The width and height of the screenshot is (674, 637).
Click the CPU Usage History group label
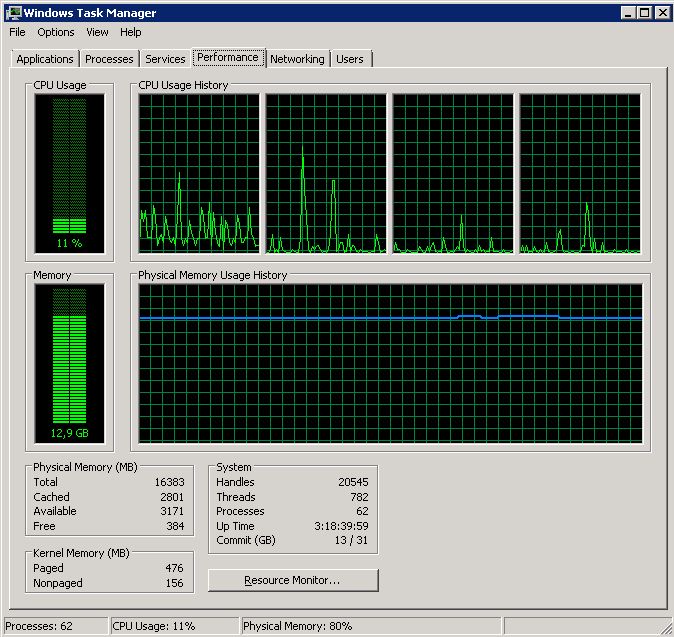(x=183, y=86)
